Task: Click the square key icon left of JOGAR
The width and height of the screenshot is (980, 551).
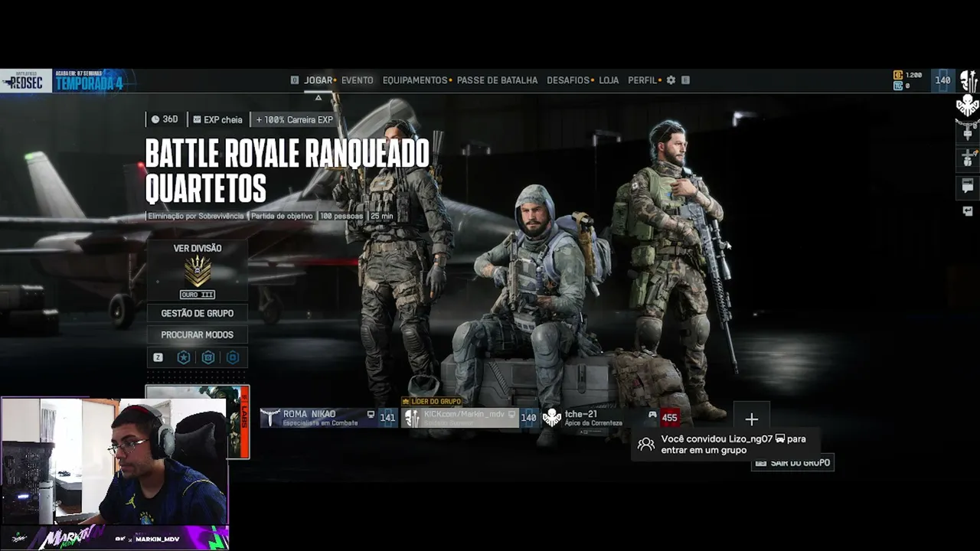Action: [x=295, y=80]
